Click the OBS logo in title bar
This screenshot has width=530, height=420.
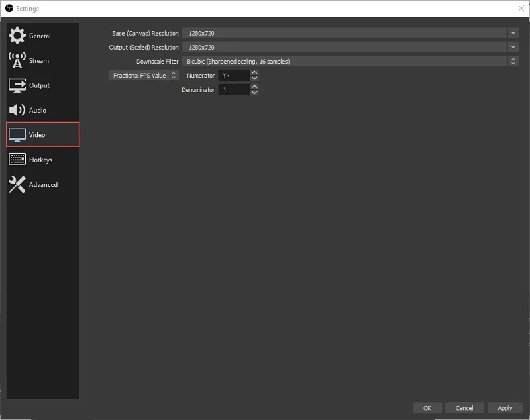9,8
